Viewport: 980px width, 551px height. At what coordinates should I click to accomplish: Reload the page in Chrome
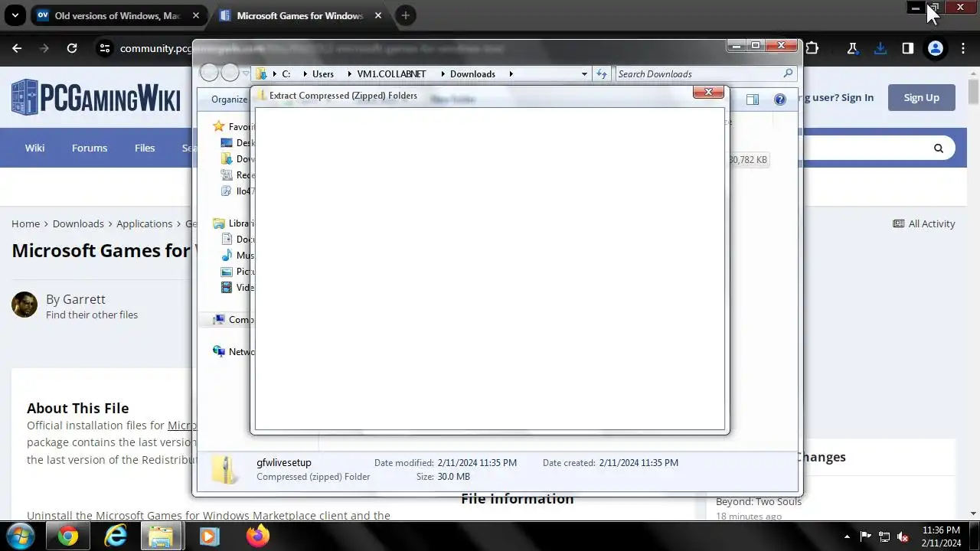click(72, 48)
